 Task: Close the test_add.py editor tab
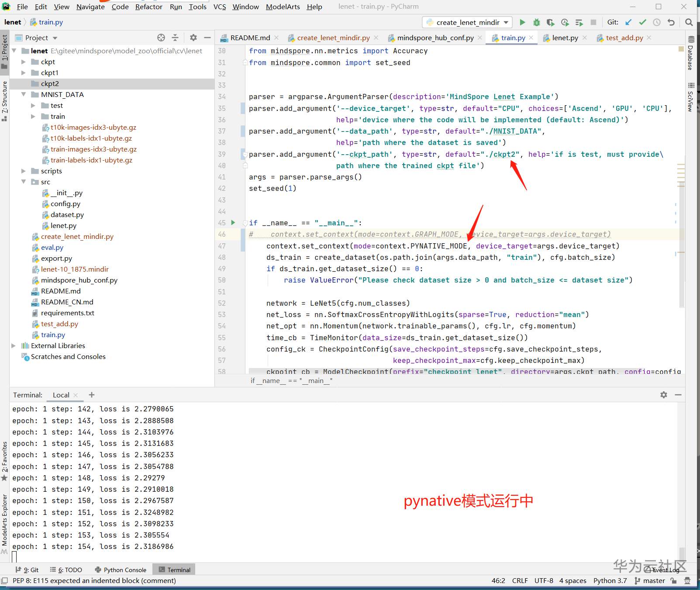pos(649,38)
